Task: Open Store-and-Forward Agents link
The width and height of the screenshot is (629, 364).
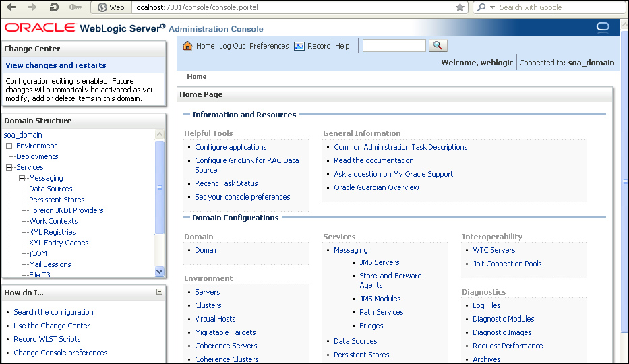Action: tap(390, 280)
